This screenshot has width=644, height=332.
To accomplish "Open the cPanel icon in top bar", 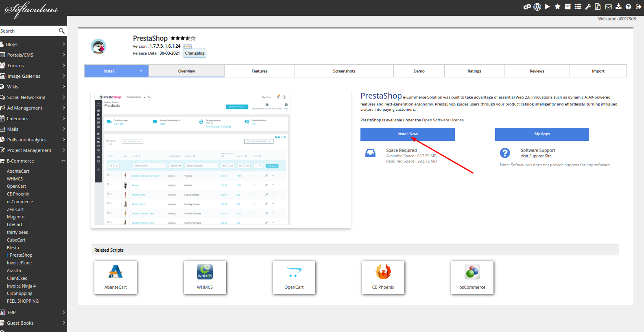I will click(x=527, y=7).
